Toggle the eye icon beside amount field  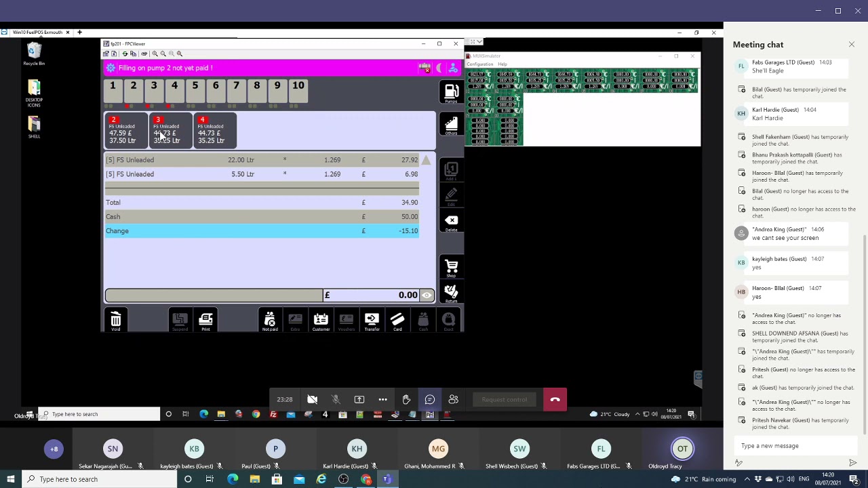tap(427, 296)
